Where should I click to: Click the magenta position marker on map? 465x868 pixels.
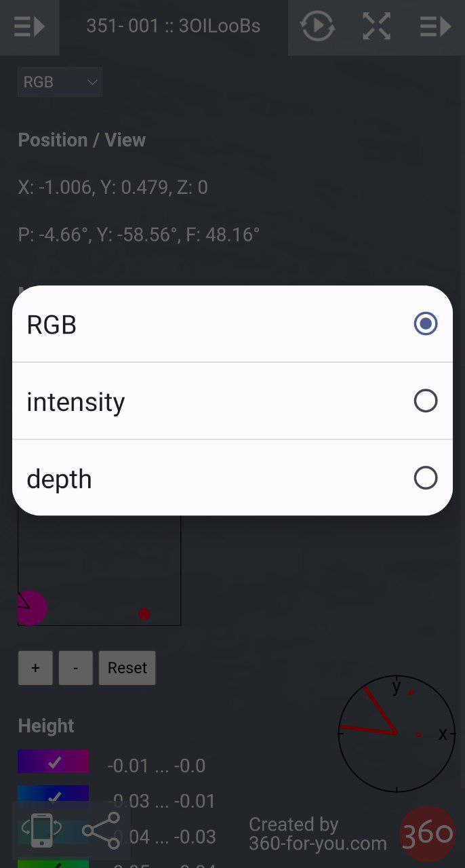(x=31, y=608)
